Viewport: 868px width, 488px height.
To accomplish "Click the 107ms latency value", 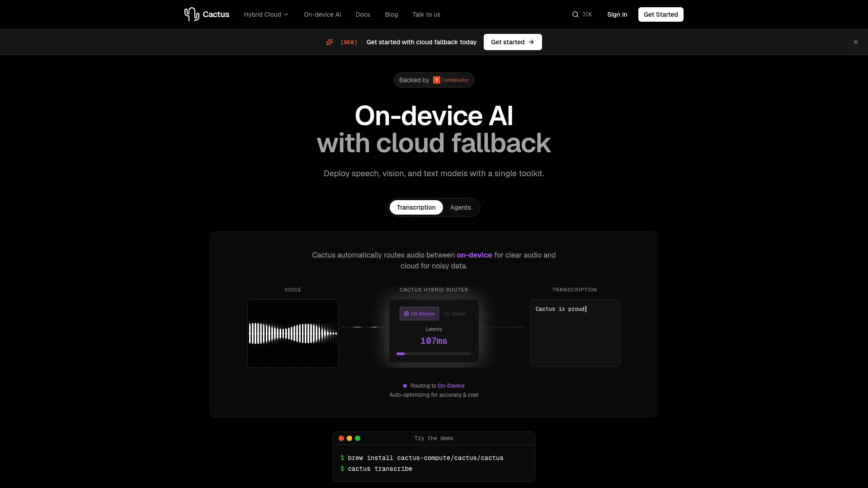I will pyautogui.click(x=434, y=341).
